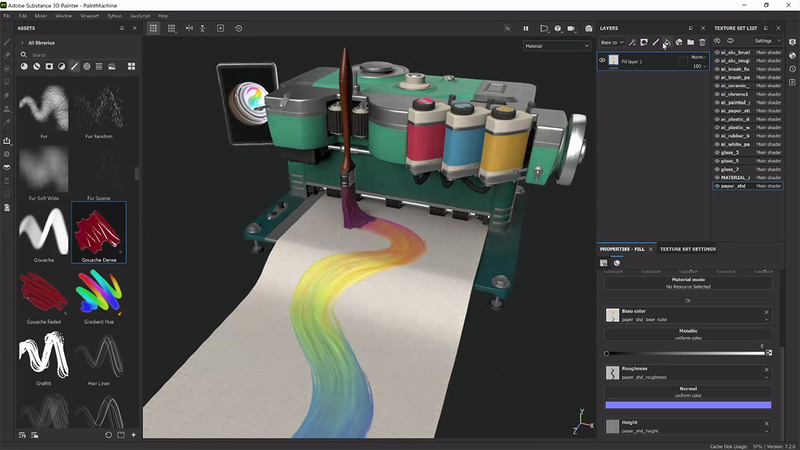Toggle symmetry icon in top toolbar
Viewport: 800px width, 450px height.
click(189, 29)
